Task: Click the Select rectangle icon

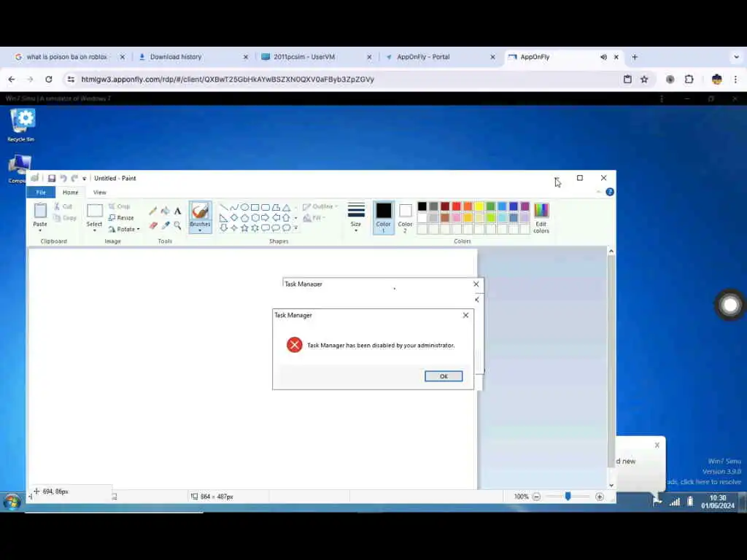Action: tap(94, 211)
